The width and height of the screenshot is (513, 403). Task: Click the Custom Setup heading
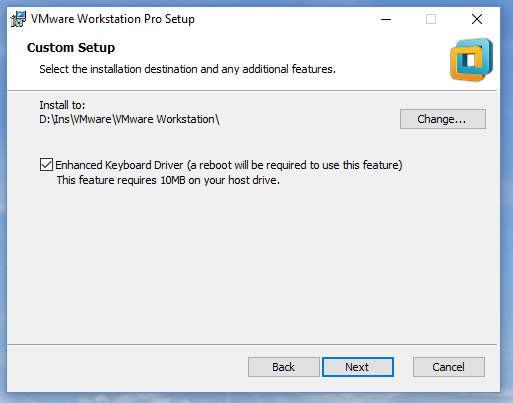[71, 48]
